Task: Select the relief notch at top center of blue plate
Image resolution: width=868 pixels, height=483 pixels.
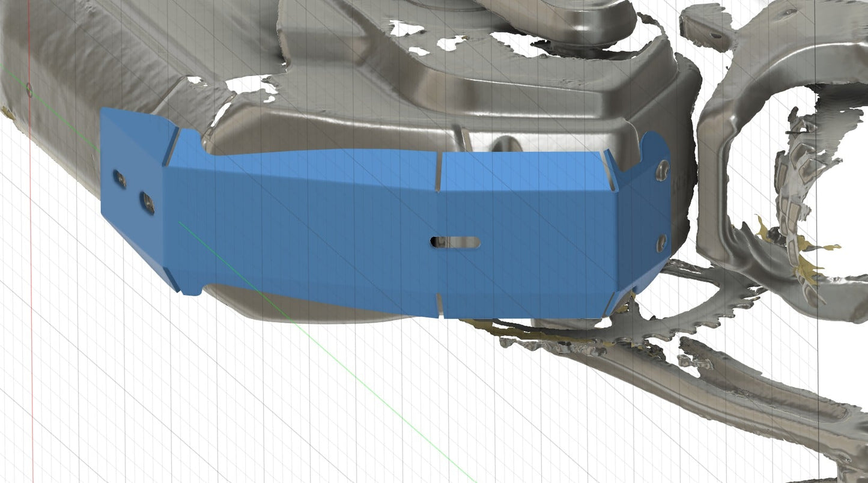Action: pos(440,173)
